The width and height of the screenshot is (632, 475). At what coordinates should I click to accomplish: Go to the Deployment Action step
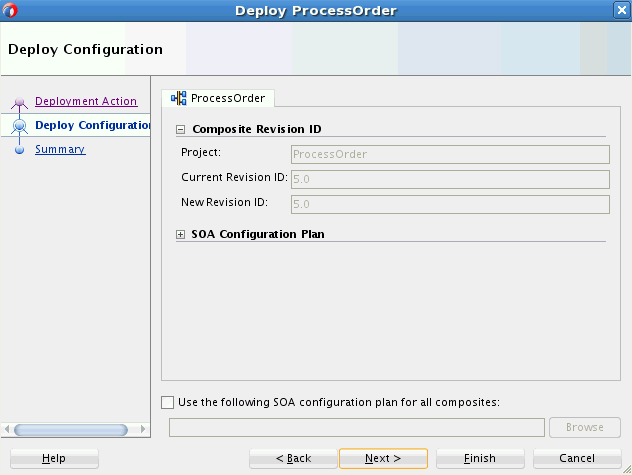pyautogui.click(x=86, y=101)
